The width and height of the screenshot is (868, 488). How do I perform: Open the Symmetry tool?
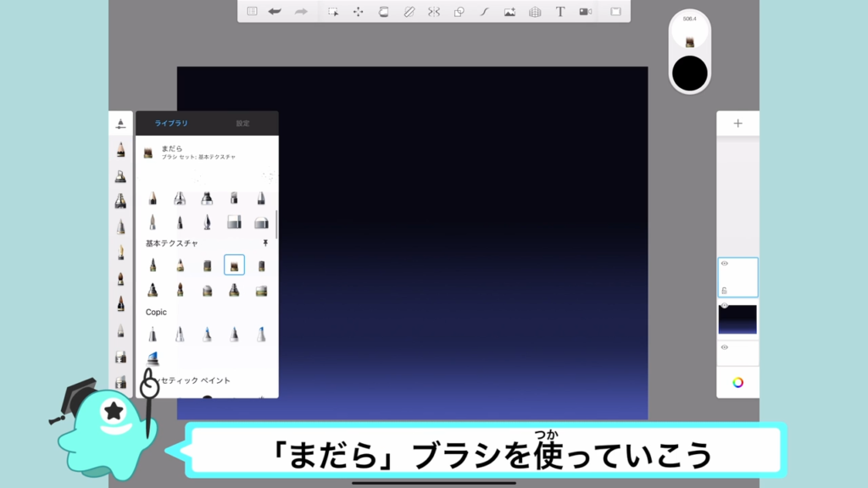coord(434,12)
